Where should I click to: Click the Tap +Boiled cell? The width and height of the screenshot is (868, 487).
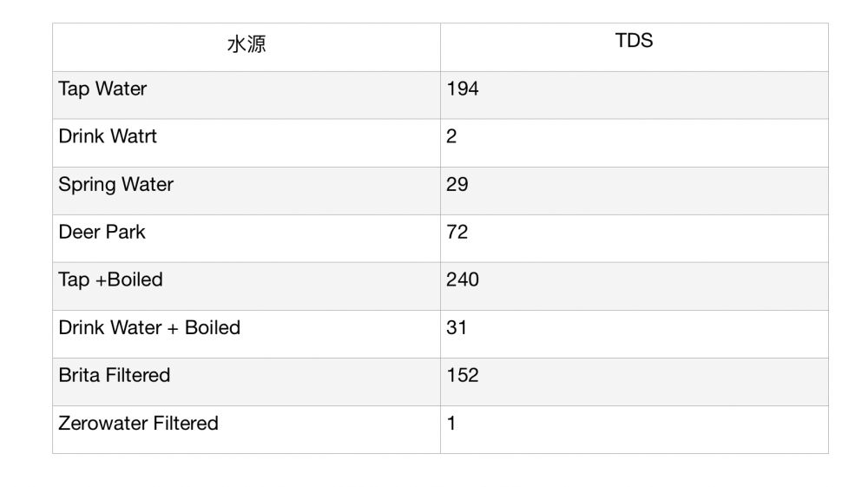(x=110, y=280)
